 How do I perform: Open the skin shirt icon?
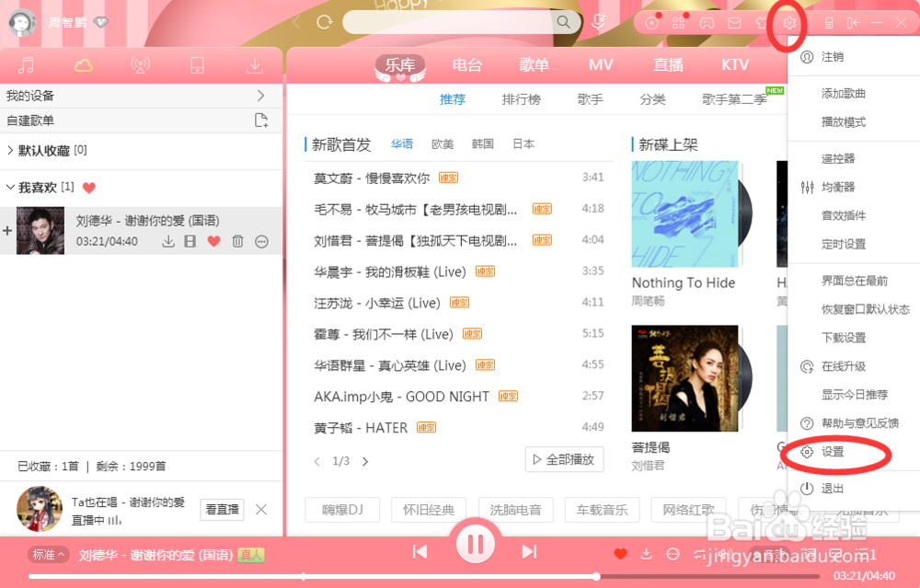pos(761,23)
